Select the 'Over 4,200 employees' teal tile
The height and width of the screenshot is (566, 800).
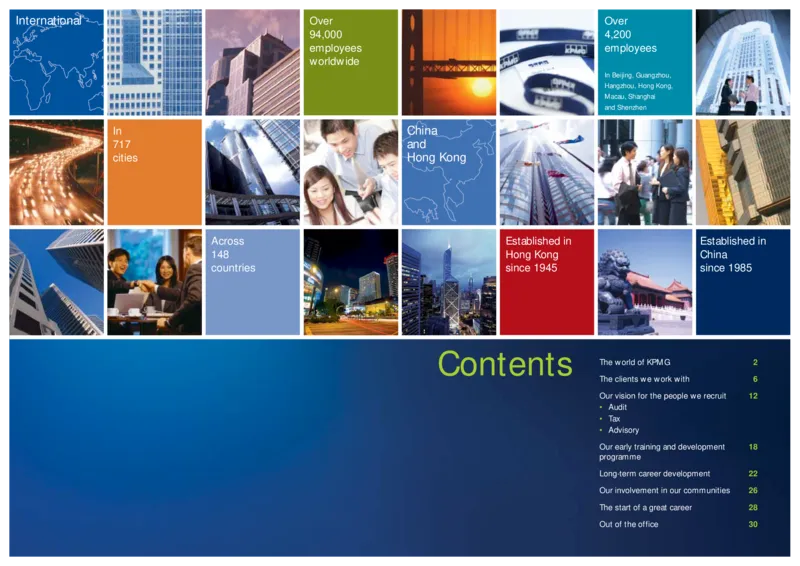(645, 62)
